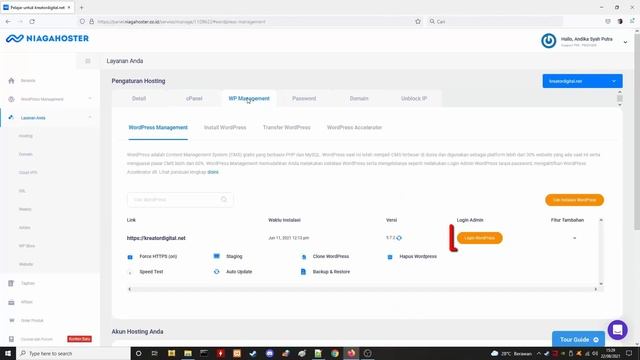This screenshot has height=360, width=640.
Task: Expand the user account dropdown arrow
Action: coord(625,42)
